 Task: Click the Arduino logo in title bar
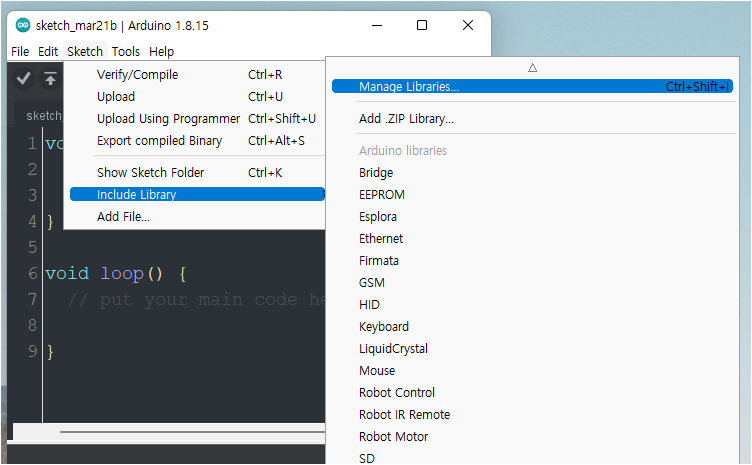(23, 25)
